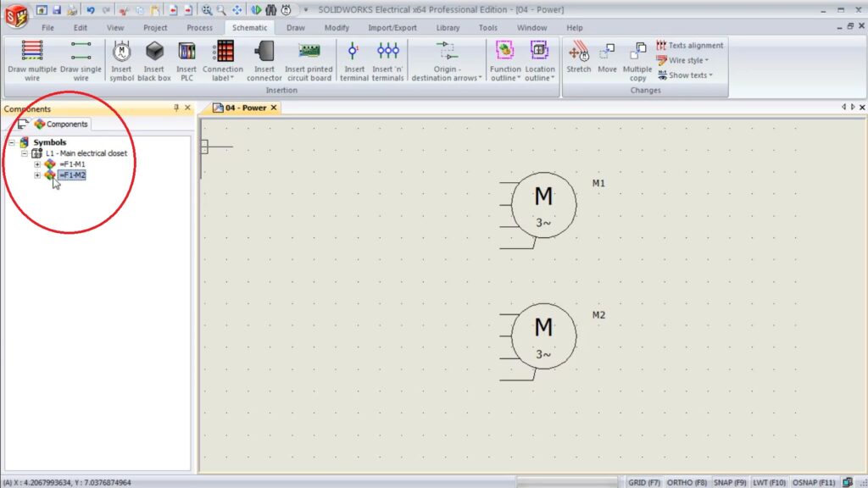The width and height of the screenshot is (868, 488).
Task: Open the Edit ribbon tab
Action: (81, 28)
